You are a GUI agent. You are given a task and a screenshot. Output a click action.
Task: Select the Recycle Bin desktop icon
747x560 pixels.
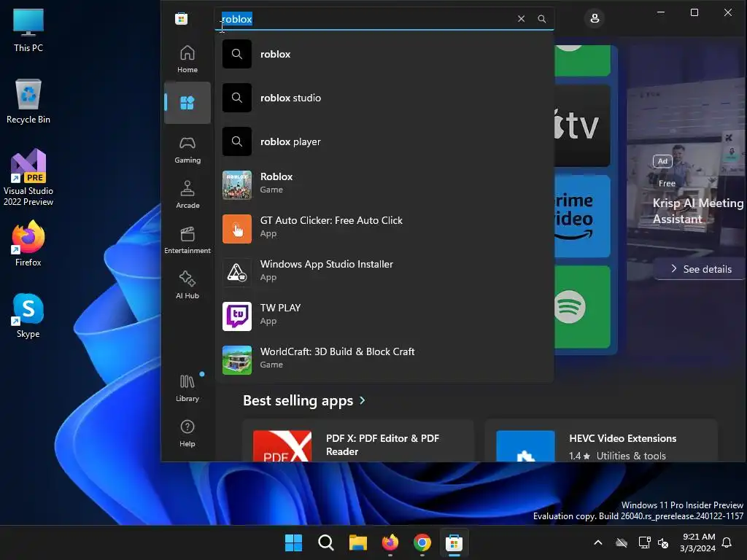tap(28, 101)
